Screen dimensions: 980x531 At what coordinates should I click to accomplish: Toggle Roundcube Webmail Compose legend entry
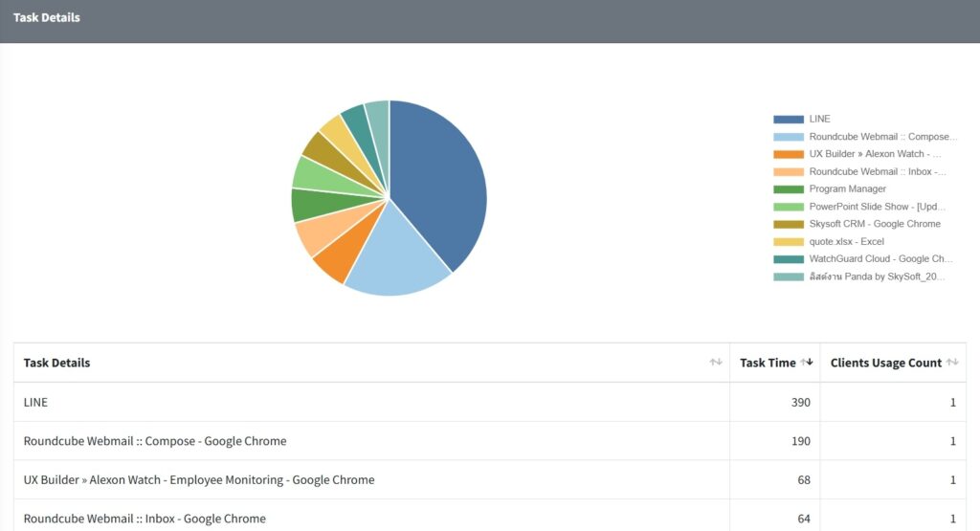point(865,137)
